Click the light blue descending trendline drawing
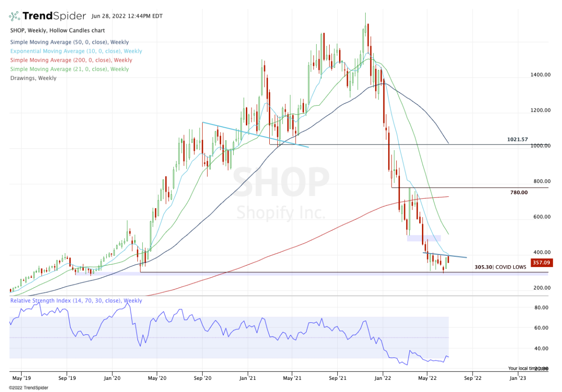The height and width of the screenshot is (392, 562). [x=255, y=135]
